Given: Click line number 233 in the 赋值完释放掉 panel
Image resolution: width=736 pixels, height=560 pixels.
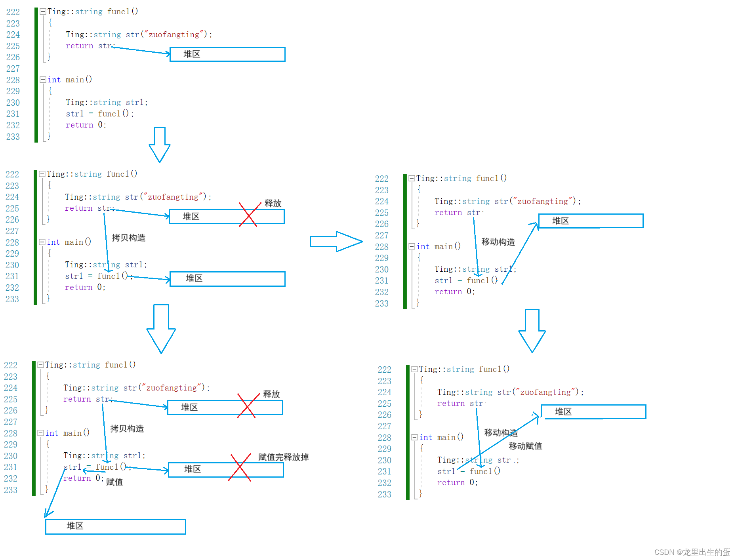Looking at the screenshot, I should click(11, 490).
